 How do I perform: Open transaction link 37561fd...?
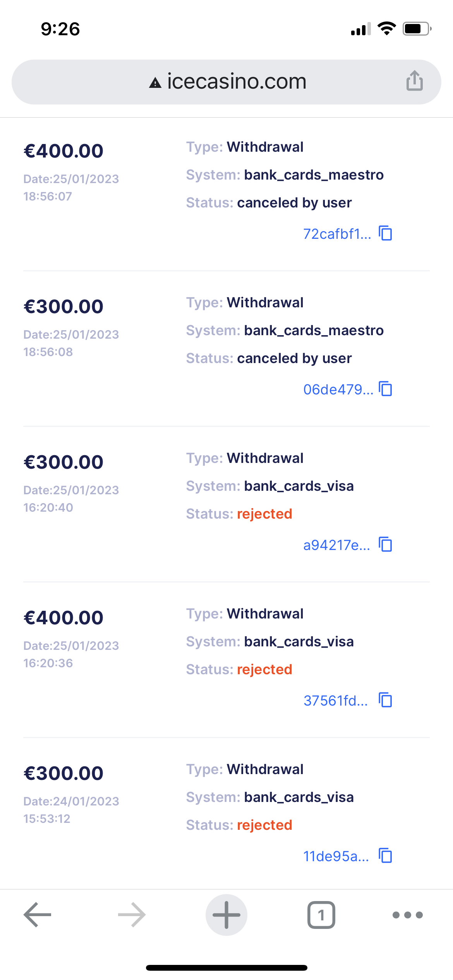point(335,701)
